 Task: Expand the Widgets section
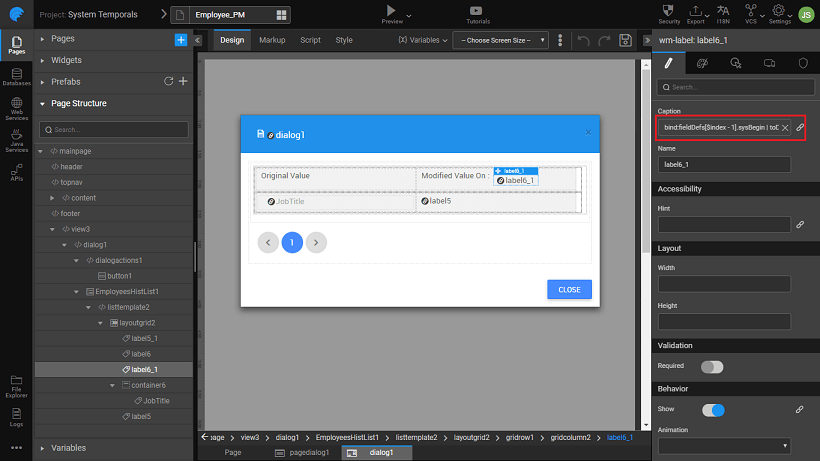pos(66,60)
